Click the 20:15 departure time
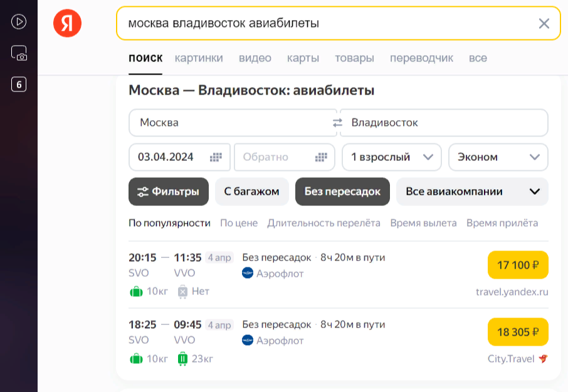This screenshot has height=392, width=568. tap(142, 257)
